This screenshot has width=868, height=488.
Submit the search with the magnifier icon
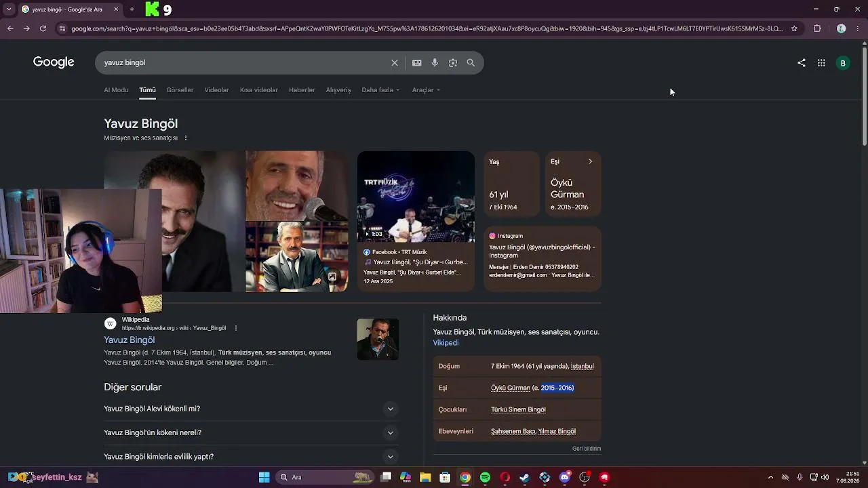click(x=471, y=62)
